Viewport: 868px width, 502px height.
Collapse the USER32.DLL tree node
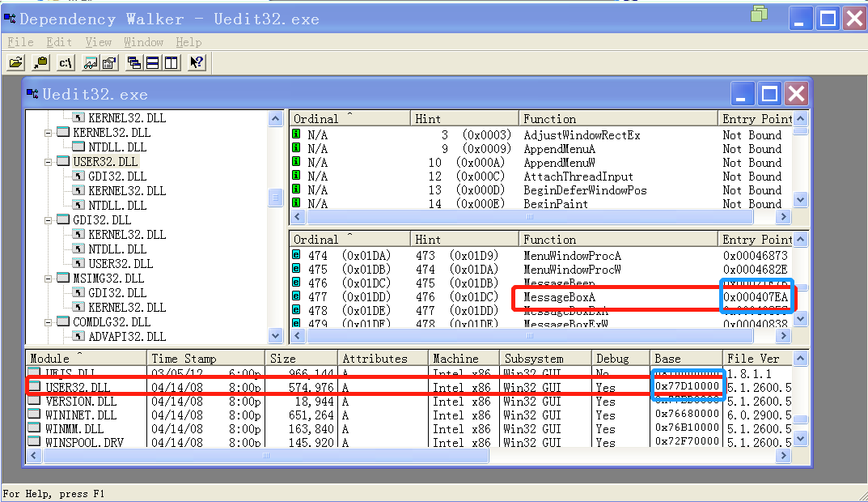48,162
